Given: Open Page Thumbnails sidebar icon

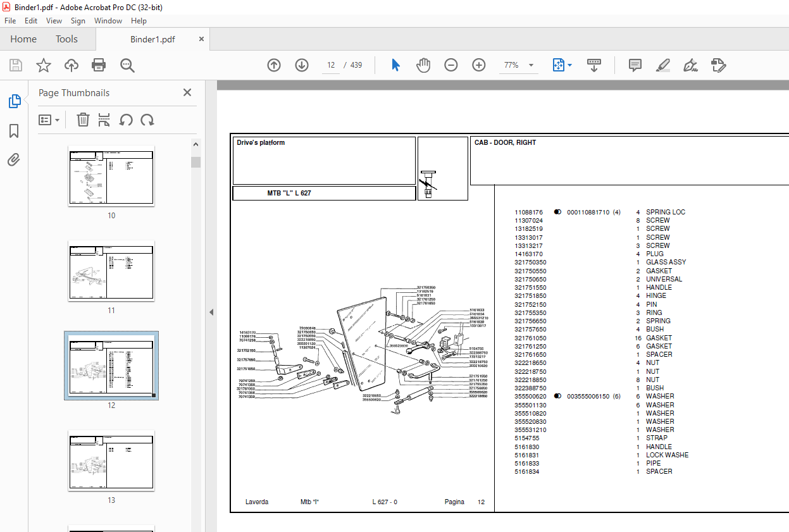Looking at the screenshot, I should tap(14, 101).
